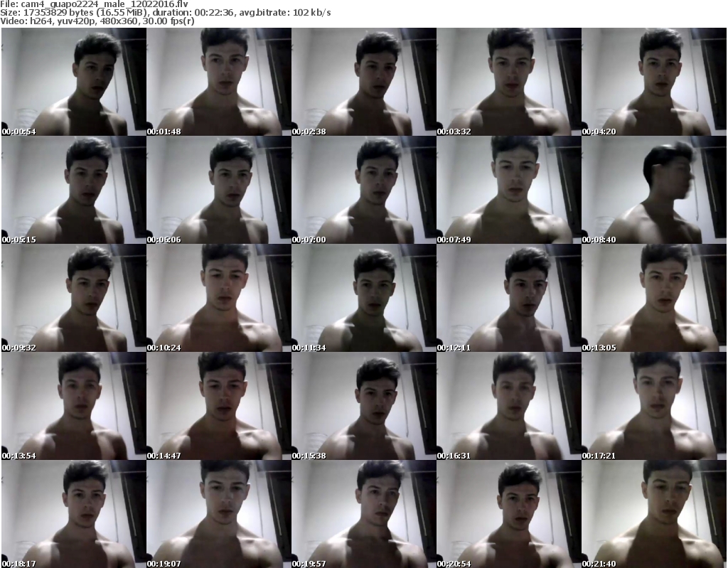Pick the thumbnail at 00:13:05
The width and height of the screenshot is (728, 568).
tap(654, 298)
